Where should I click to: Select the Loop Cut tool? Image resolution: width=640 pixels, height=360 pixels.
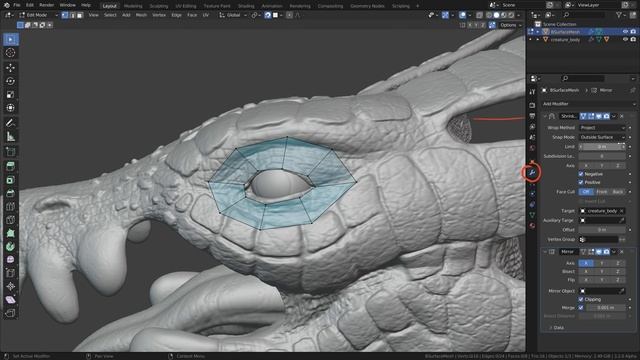point(11,207)
